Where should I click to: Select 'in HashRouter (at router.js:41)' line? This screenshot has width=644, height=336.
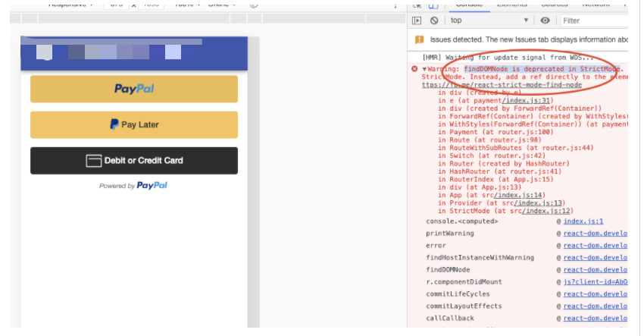coord(499,171)
